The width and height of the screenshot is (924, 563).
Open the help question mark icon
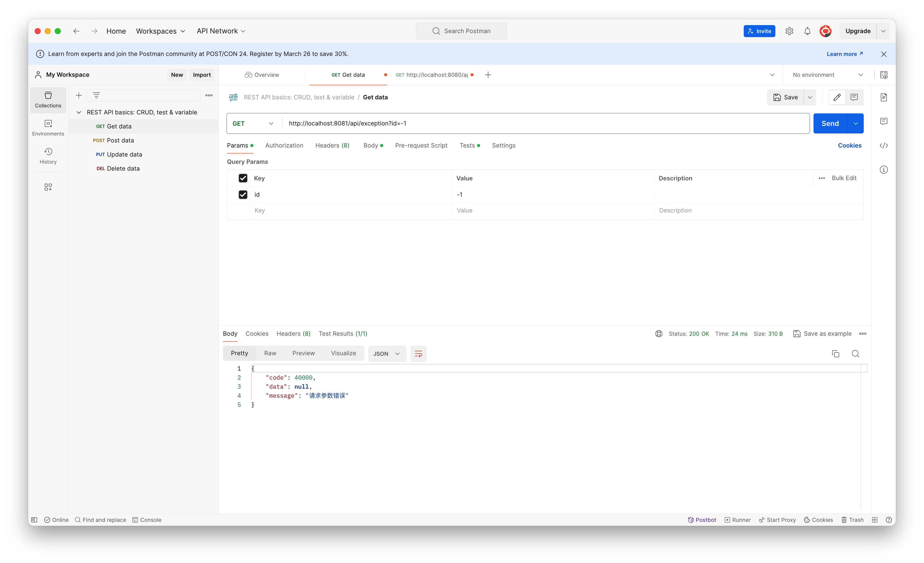(x=888, y=520)
